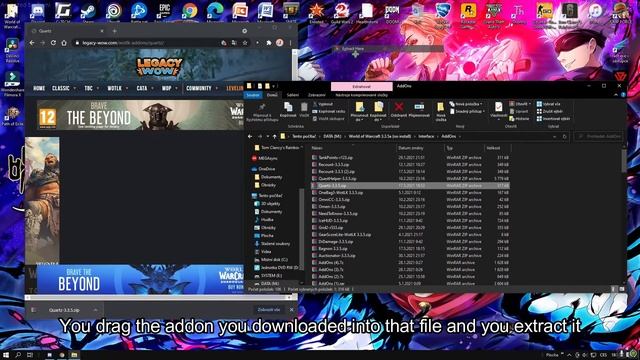
Task: Collapse the Explorer ribbon chevron
Action: click(x=616, y=95)
